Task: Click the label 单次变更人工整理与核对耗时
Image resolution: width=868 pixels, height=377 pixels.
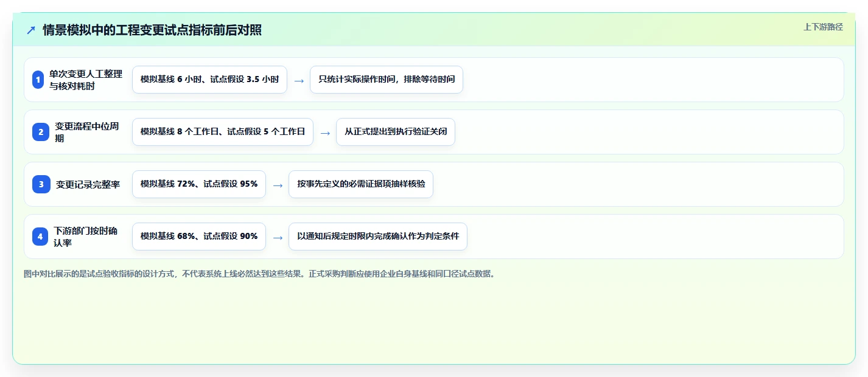Action: pos(86,80)
